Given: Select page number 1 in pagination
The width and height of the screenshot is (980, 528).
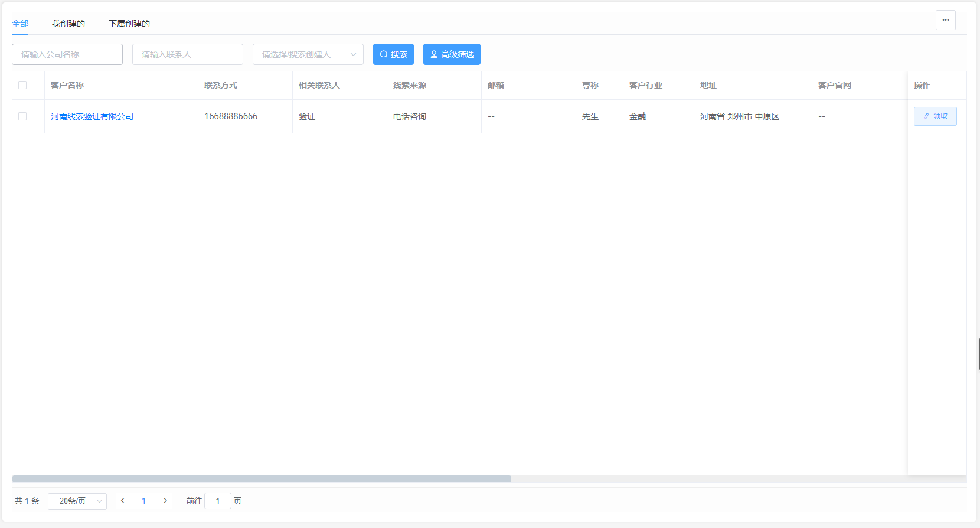Looking at the screenshot, I should click(144, 501).
